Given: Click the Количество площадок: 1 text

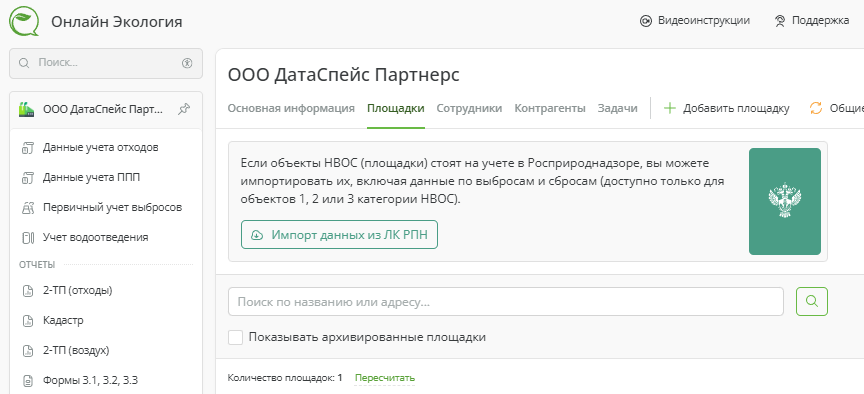Looking at the screenshot, I should pos(285,378).
